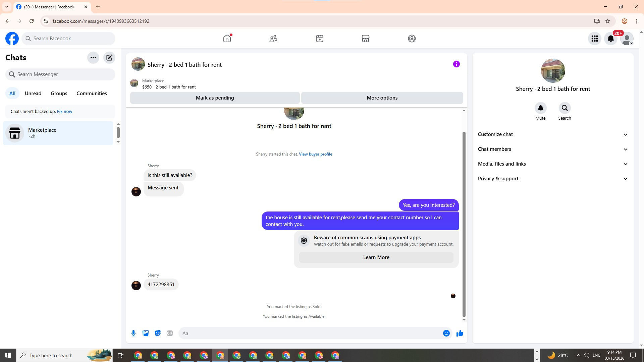Open the Reels video icon
The width and height of the screenshot is (644, 362).
coord(320,39)
